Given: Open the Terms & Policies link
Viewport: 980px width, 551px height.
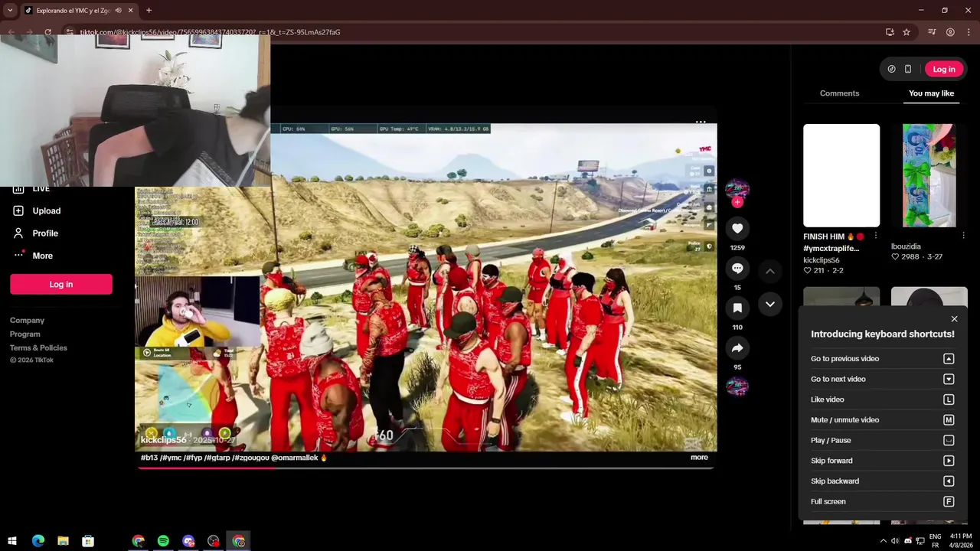Looking at the screenshot, I should (38, 348).
